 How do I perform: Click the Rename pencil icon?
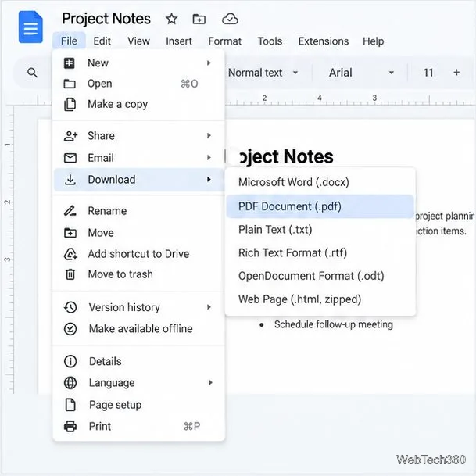tap(70, 211)
